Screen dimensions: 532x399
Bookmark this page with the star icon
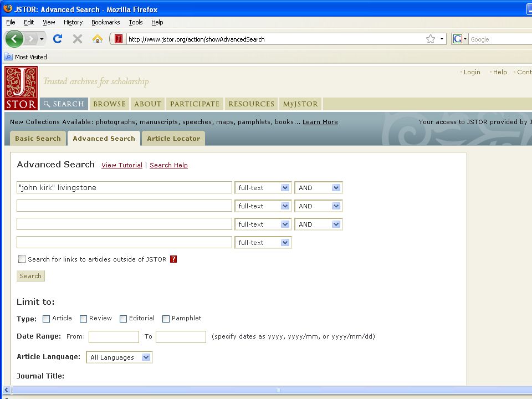tap(430, 39)
